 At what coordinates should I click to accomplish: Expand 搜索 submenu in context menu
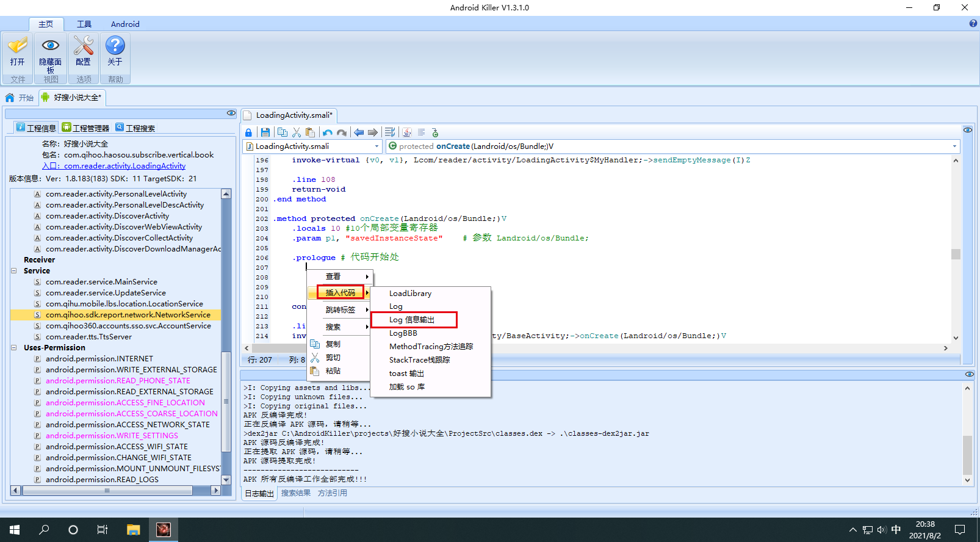[340, 327]
